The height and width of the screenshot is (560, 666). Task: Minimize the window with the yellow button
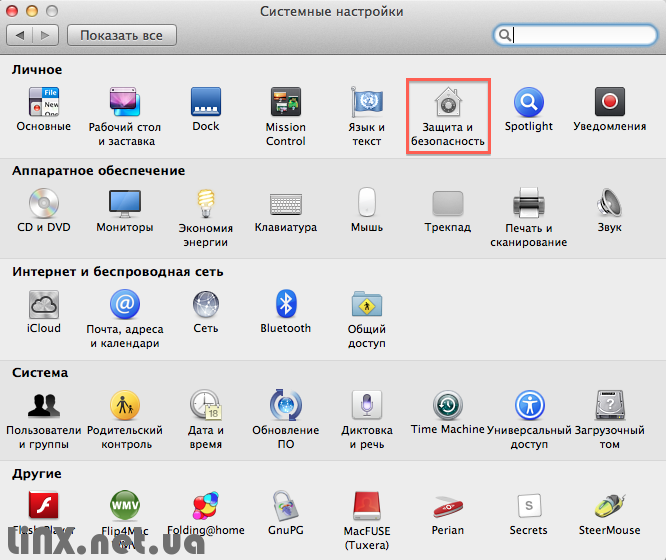click(x=32, y=11)
